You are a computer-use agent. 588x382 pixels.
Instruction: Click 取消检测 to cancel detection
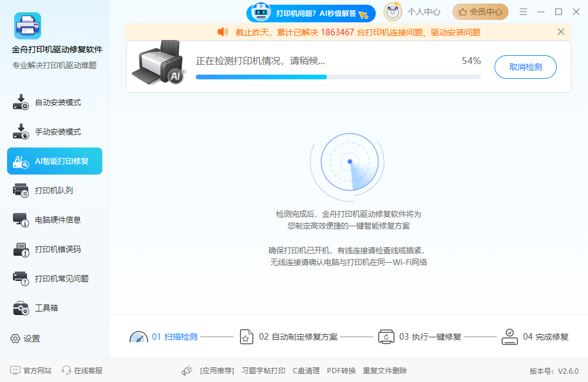pos(525,67)
